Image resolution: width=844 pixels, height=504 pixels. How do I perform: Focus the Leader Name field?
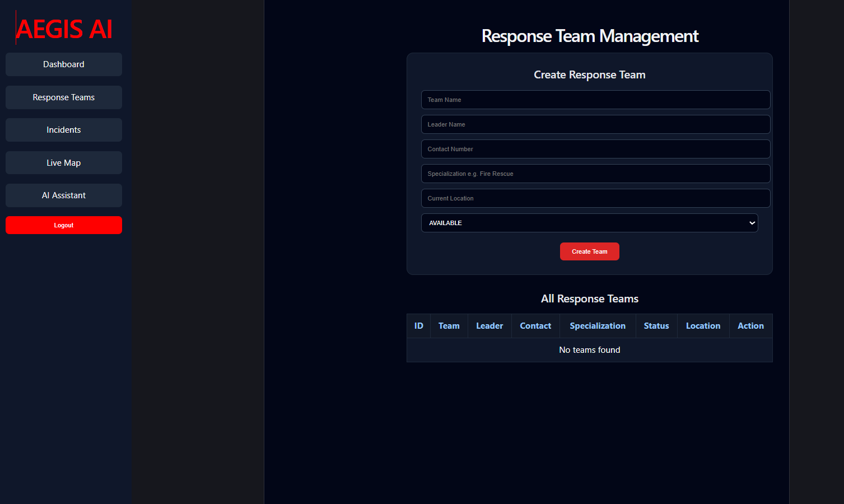click(x=595, y=124)
